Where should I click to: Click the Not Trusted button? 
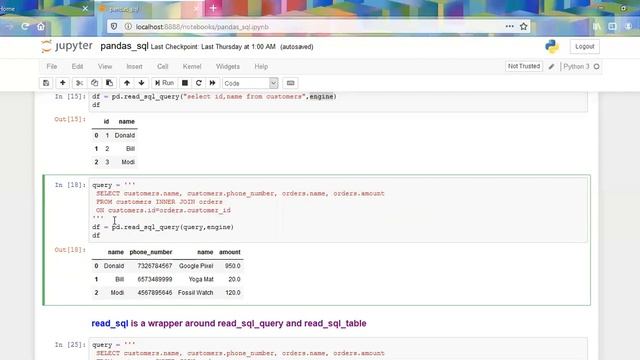point(524,66)
